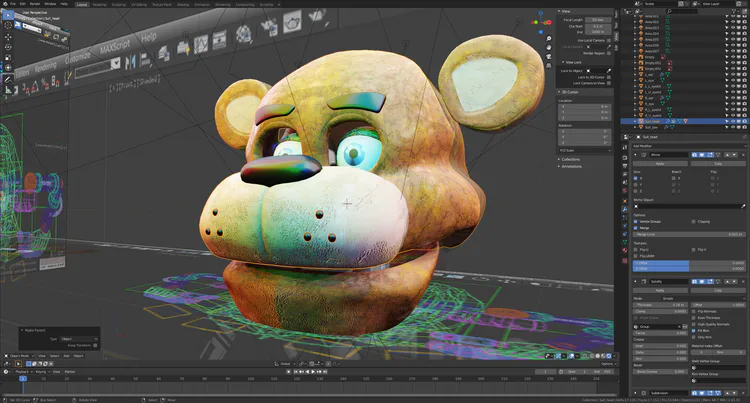The height and width of the screenshot is (403, 750).
Task: Open the viewport Add menu
Action: 66,356
